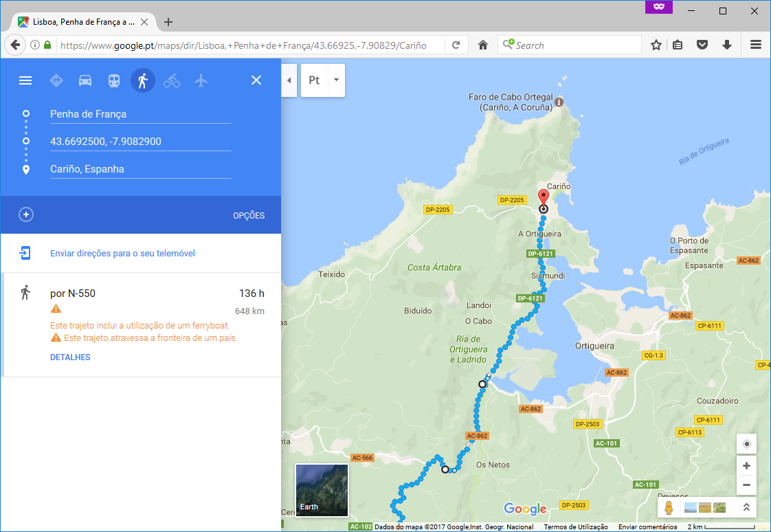Click DETALHES for route details
The height and width of the screenshot is (532, 771).
(70, 357)
